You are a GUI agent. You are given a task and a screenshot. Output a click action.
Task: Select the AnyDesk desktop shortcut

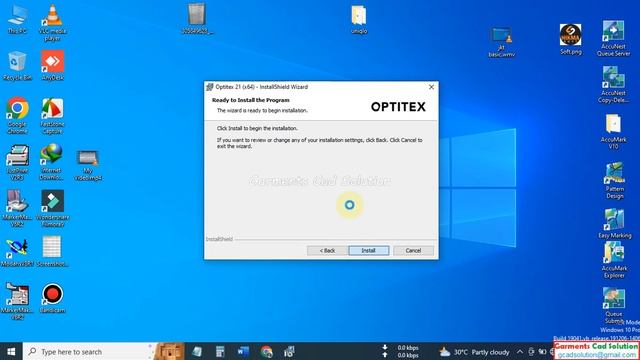pos(53,65)
